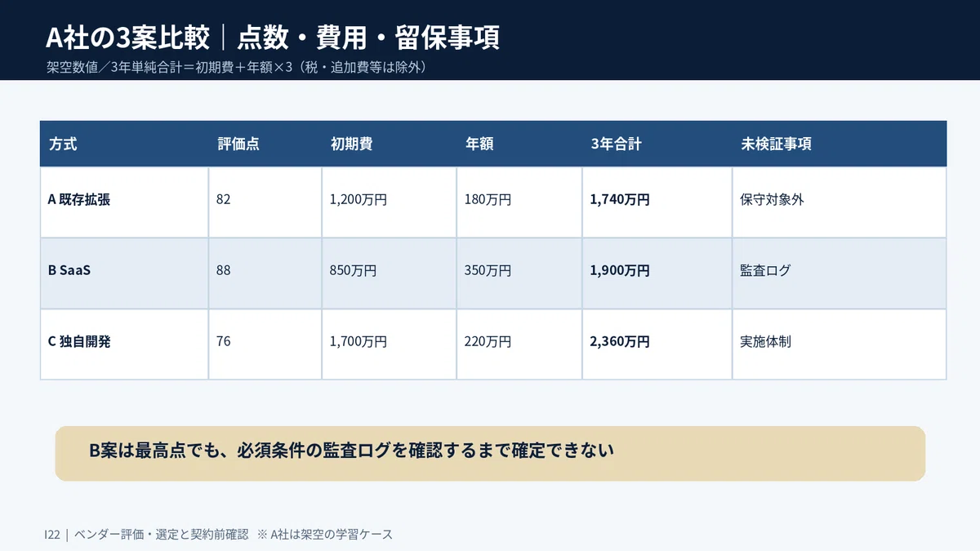The height and width of the screenshot is (551, 980).
Task: Select the 350万円 annual fee cell
Action: click(x=519, y=273)
